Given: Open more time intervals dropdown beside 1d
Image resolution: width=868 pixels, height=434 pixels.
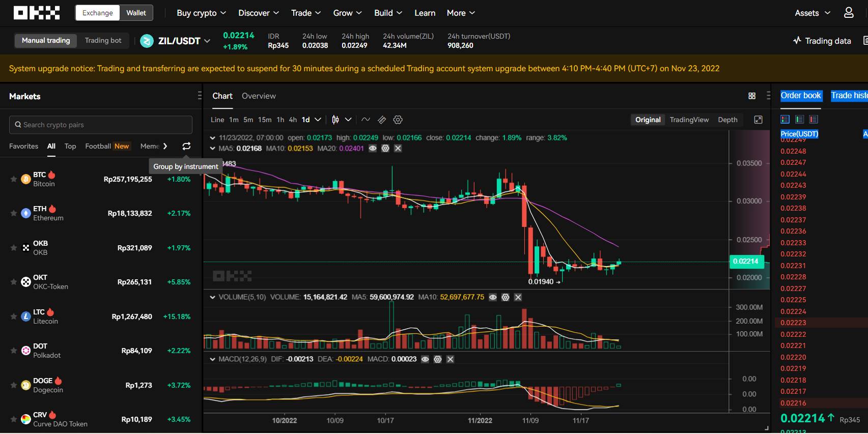Looking at the screenshot, I should [318, 120].
